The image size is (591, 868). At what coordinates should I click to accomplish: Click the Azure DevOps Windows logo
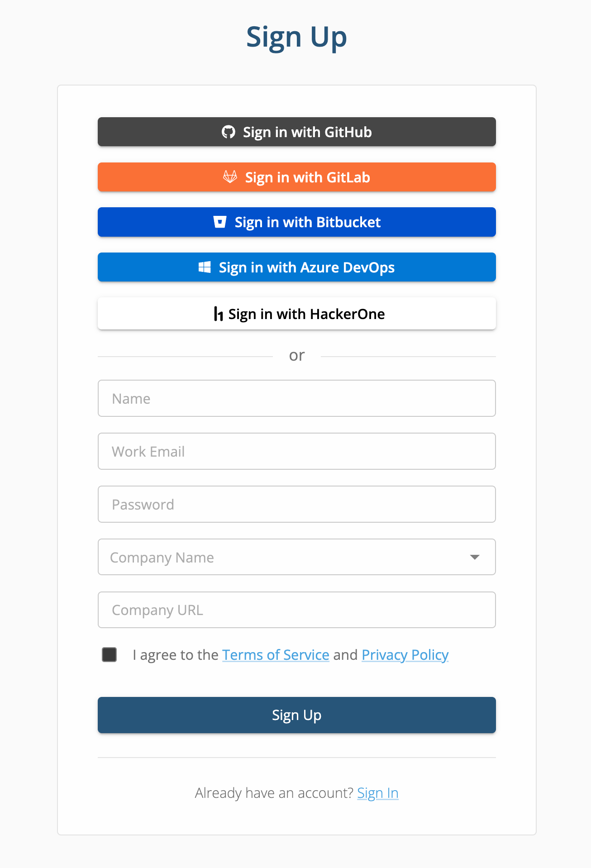click(205, 267)
